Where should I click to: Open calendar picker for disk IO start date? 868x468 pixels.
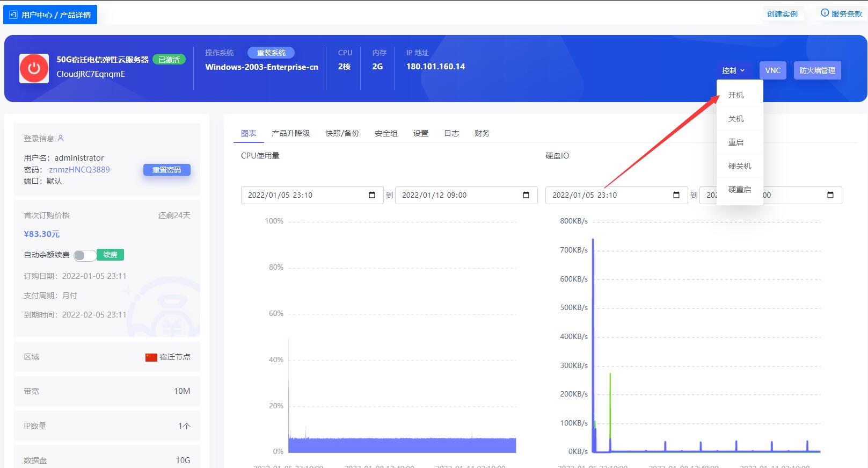(x=676, y=195)
